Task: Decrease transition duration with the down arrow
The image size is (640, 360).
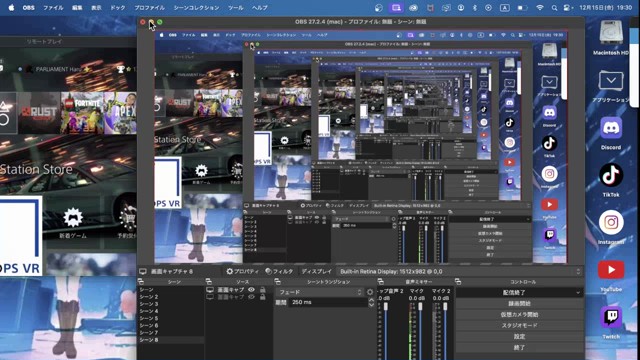Action: [x=371, y=305]
